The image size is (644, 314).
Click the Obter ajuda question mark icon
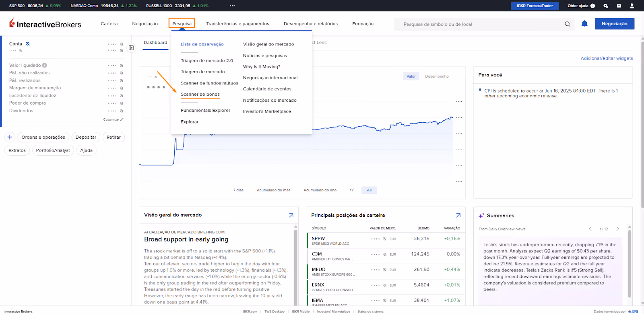click(x=592, y=6)
